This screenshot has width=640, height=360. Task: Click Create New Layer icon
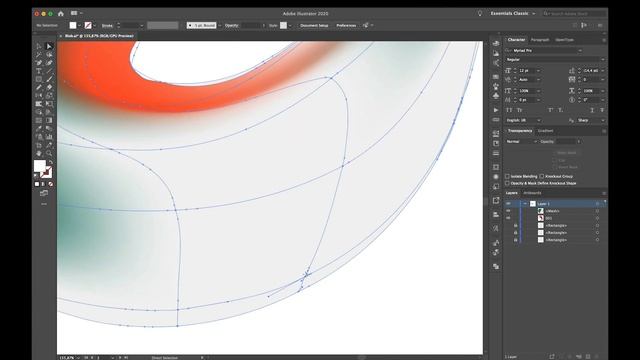(x=588, y=356)
